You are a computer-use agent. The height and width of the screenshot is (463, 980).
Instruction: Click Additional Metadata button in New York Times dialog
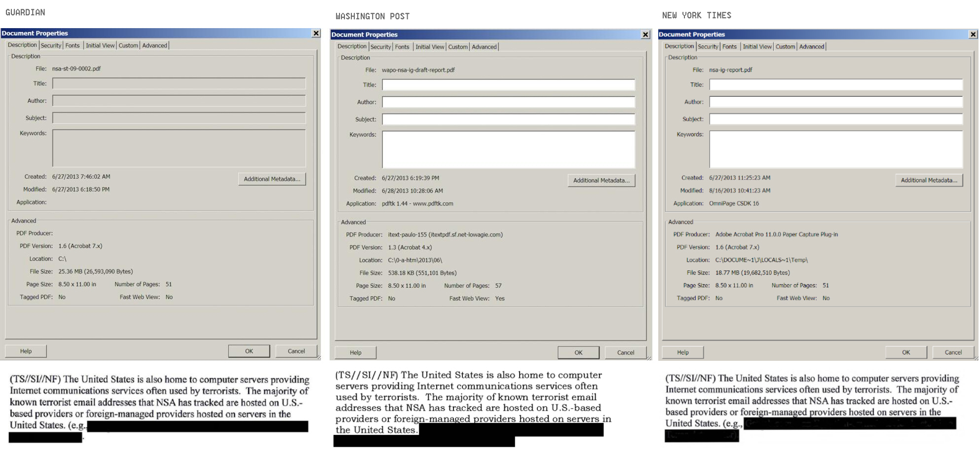[x=929, y=180]
